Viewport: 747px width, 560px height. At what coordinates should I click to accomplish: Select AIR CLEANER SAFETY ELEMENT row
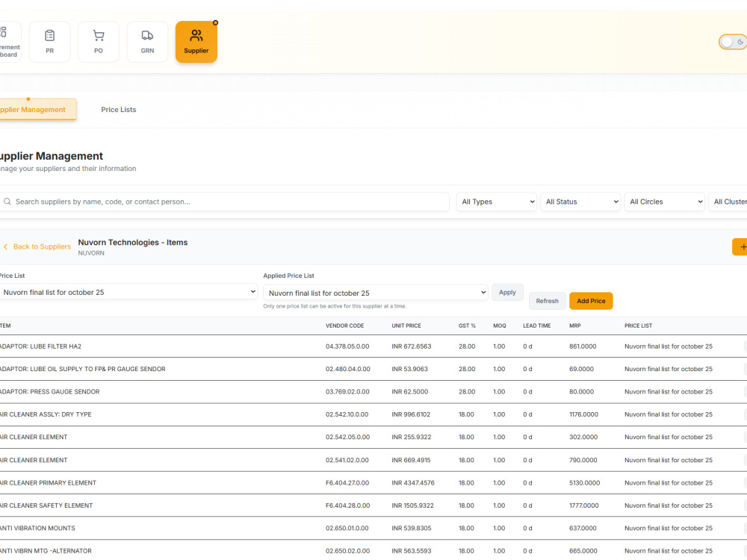[373, 505]
